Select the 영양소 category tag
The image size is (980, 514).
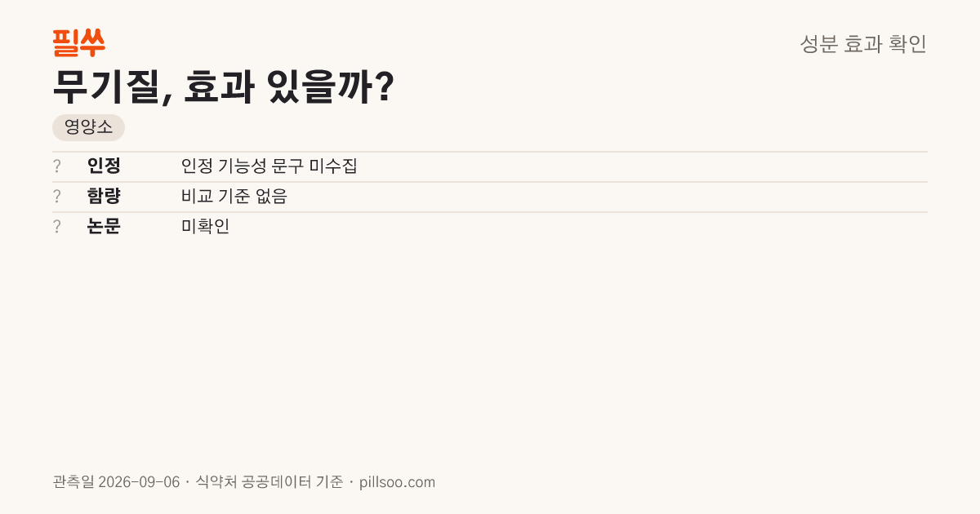point(88,127)
